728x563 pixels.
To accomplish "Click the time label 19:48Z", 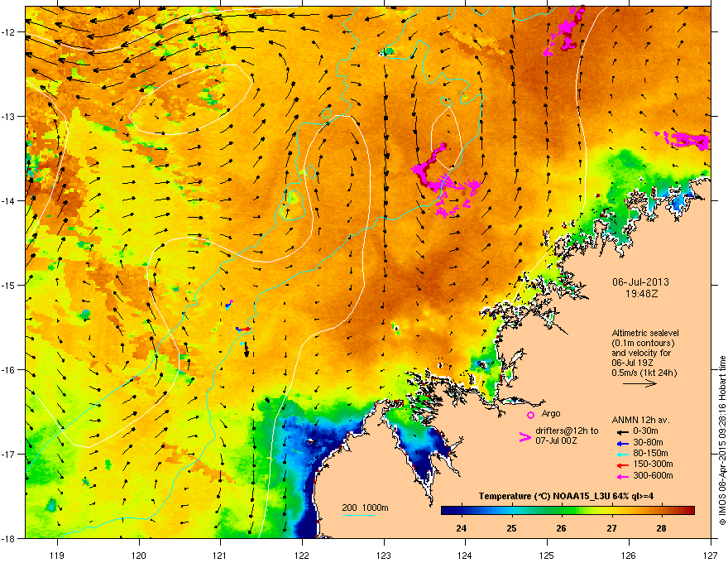I will click(x=641, y=294).
